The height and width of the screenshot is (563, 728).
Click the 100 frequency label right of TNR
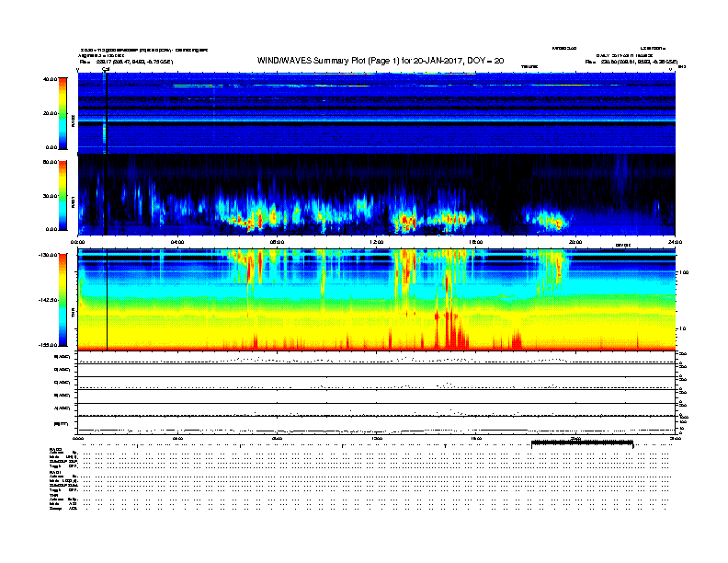(684, 272)
